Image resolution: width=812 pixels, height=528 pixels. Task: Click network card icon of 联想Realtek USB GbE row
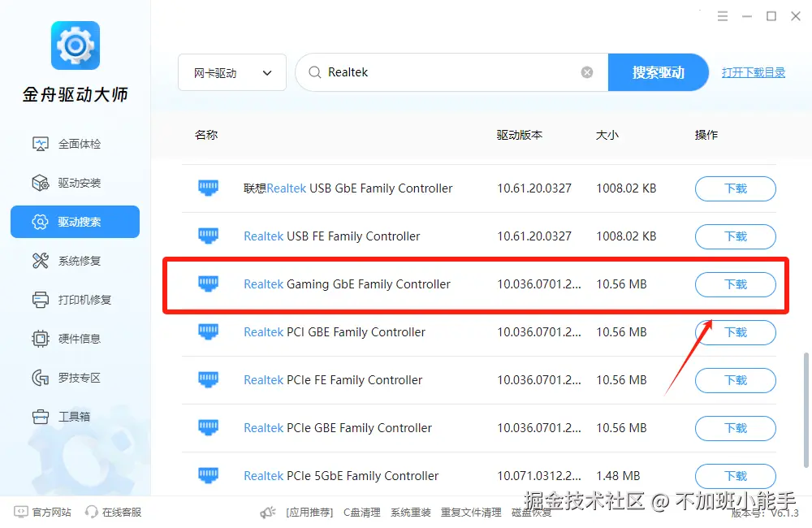208,188
